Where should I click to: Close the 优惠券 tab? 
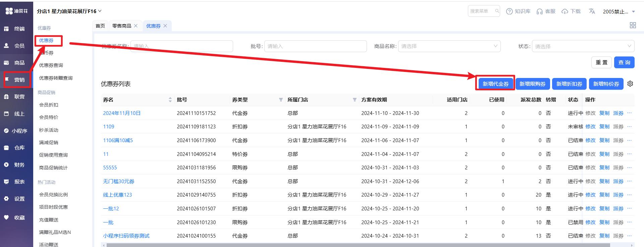(x=165, y=26)
